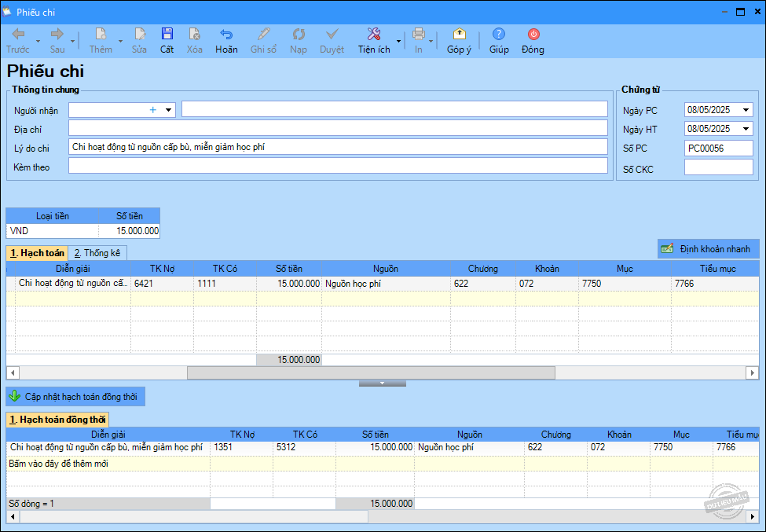Screen dimensions: 766x532
Task: Click the In (print) printer icon
Action: click(x=419, y=35)
